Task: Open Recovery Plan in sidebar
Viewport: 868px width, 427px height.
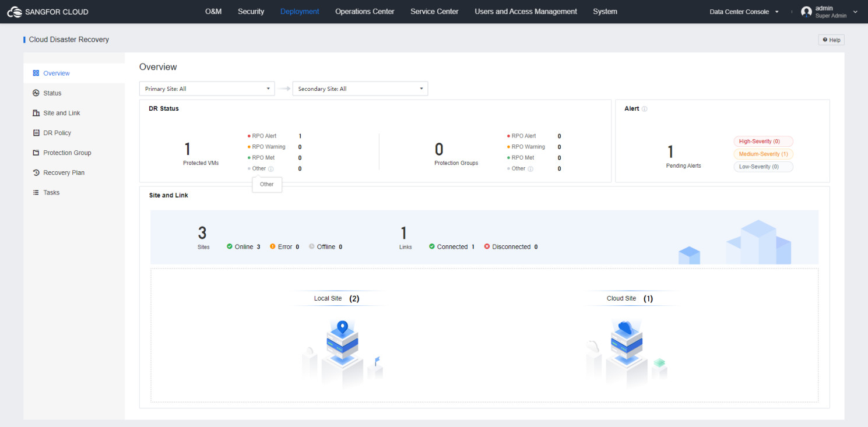Action: pyautogui.click(x=74, y=172)
